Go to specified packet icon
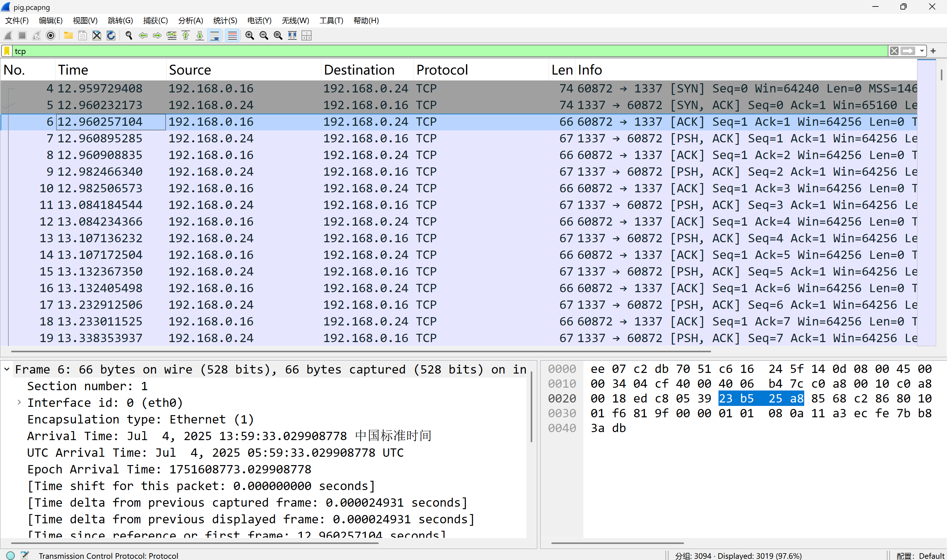The image size is (947, 560). click(171, 35)
